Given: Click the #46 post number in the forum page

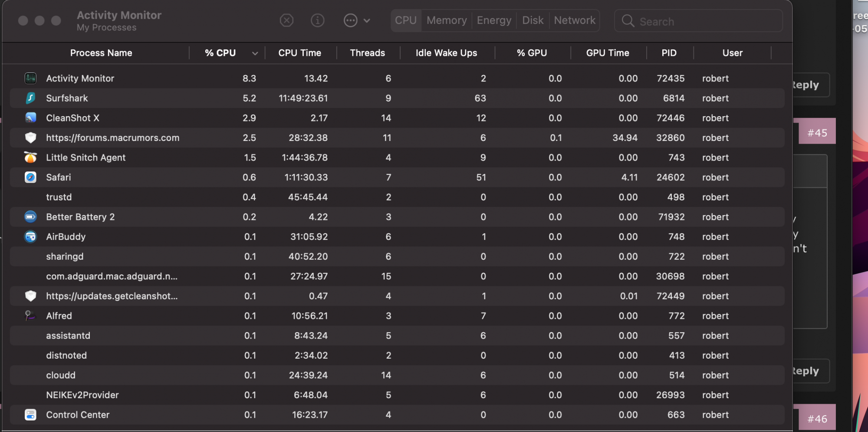Looking at the screenshot, I should 817,419.
